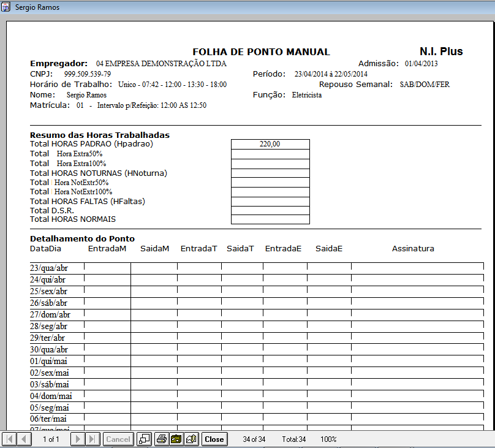The height and width of the screenshot is (448, 495).
Task: Click the 'Total D.S.R.' label
Action: (x=52, y=211)
